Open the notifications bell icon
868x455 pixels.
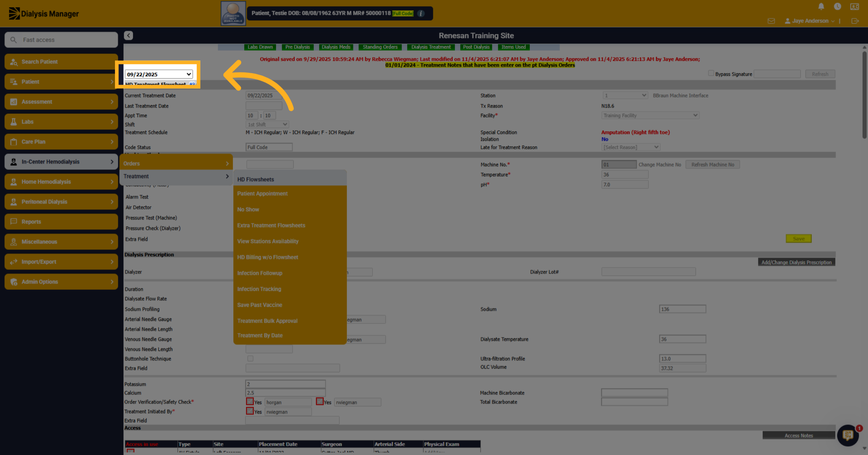click(x=821, y=7)
